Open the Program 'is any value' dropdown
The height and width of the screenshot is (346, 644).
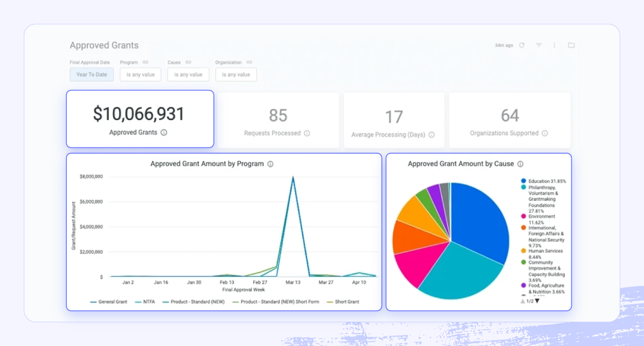tap(140, 74)
